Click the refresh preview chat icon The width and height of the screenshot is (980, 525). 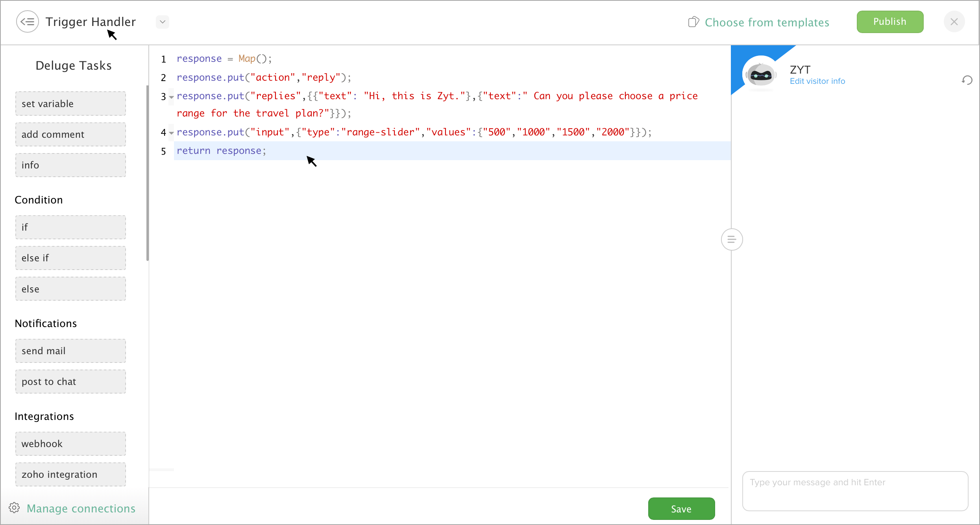(967, 80)
